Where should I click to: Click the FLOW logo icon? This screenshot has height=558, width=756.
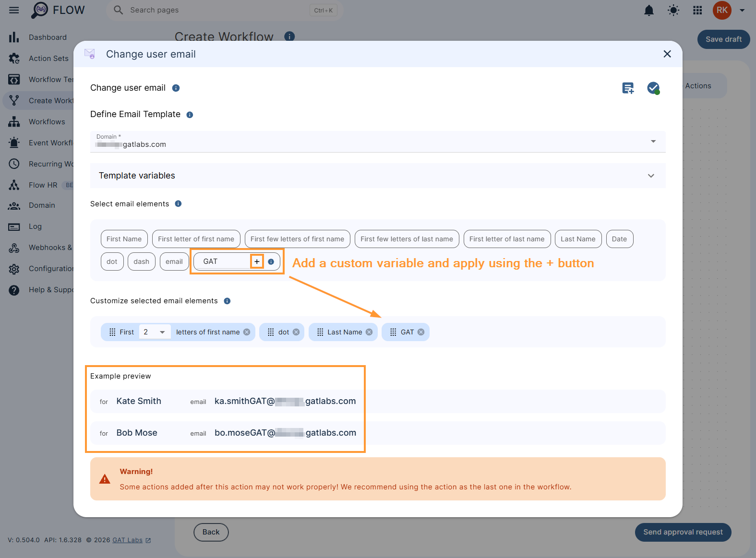pos(39,10)
